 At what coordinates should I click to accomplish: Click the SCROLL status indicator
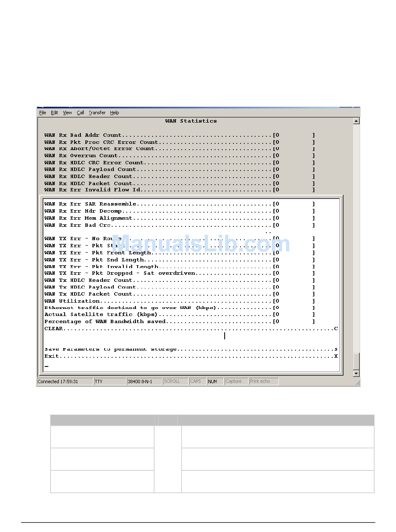coord(175,381)
